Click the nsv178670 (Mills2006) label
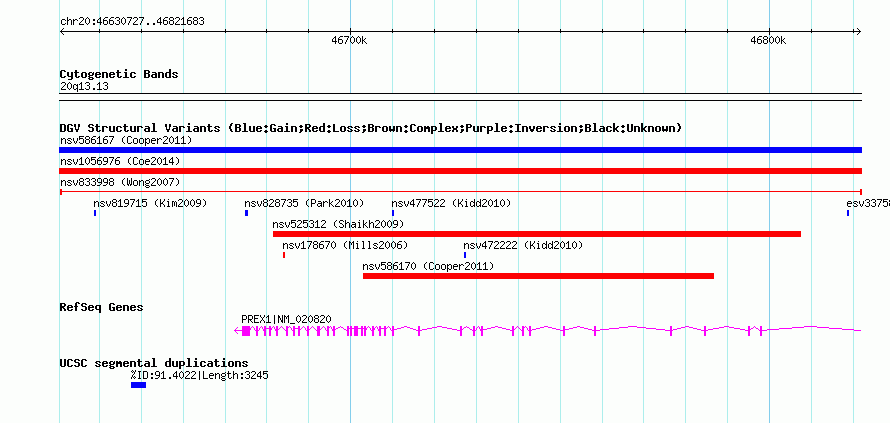The height and width of the screenshot is (423, 890). (345, 245)
